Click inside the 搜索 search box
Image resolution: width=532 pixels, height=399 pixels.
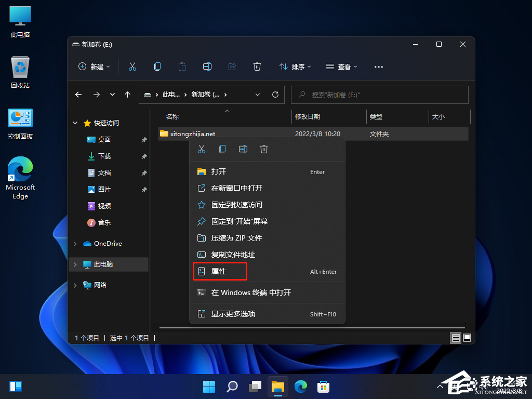coord(379,95)
